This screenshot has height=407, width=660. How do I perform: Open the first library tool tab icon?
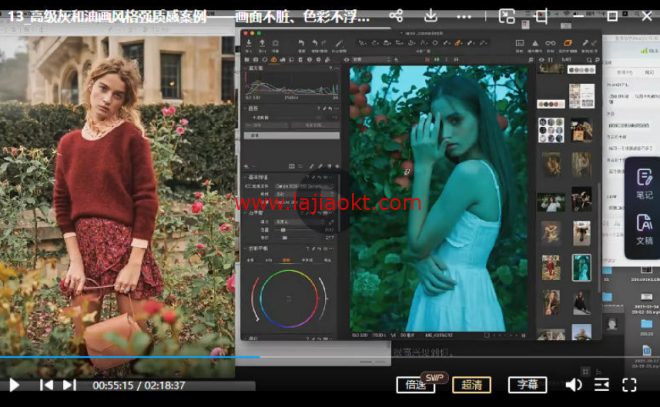click(247, 60)
